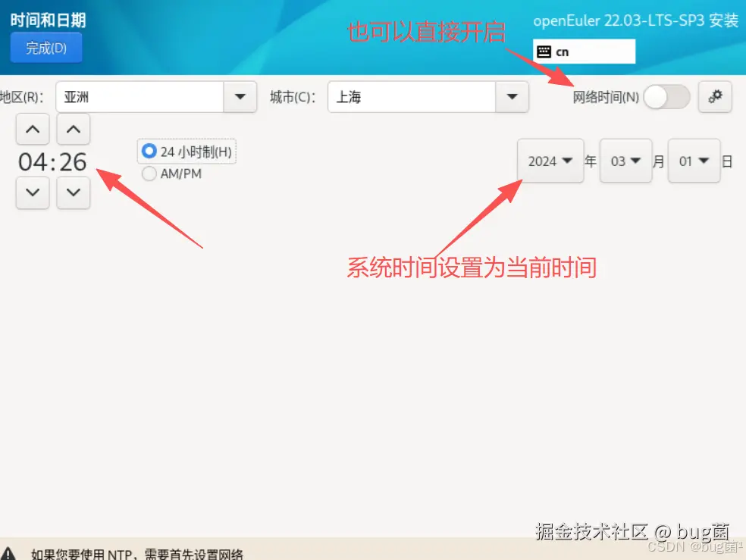
Task: Expand the region dropdown arrow showing 亚洲
Action: pyautogui.click(x=240, y=96)
